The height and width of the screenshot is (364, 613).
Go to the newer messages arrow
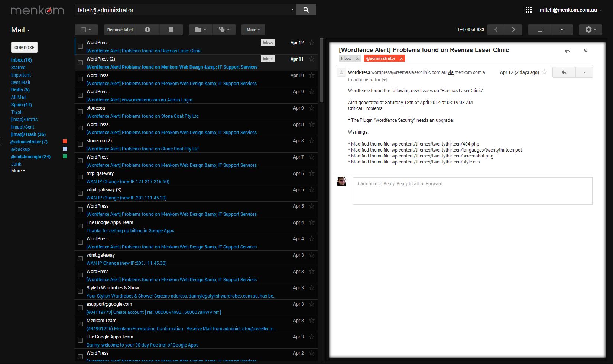tap(496, 30)
